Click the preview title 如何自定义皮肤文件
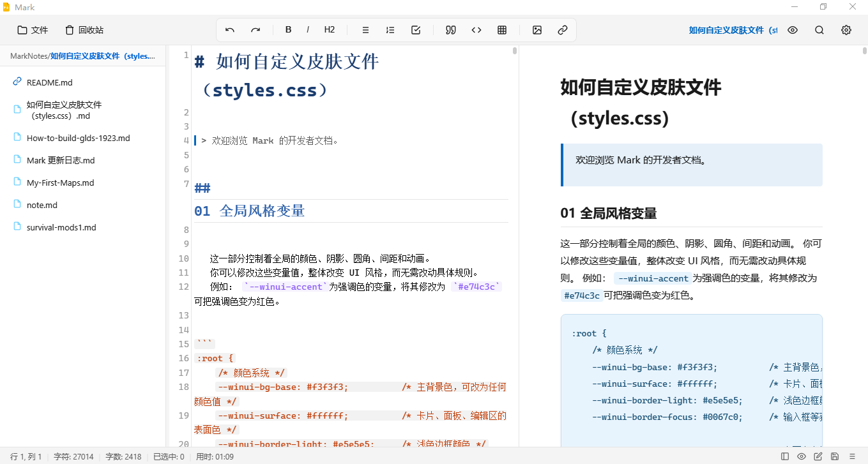The width and height of the screenshot is (868, 464). tap(641, 86)
